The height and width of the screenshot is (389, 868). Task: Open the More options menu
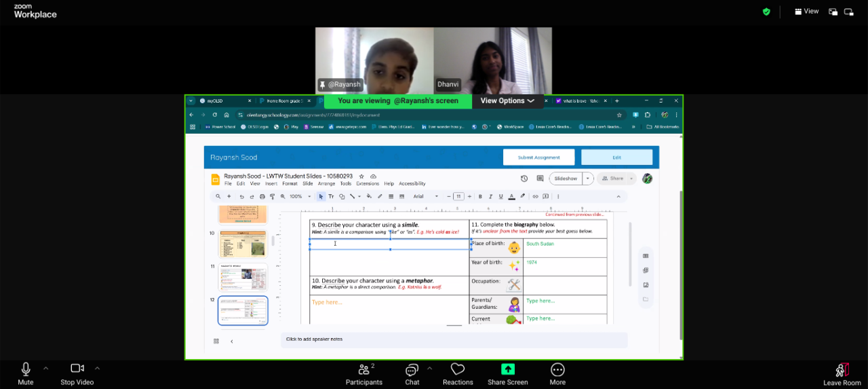pyautogui.click(x=557, y=374)
